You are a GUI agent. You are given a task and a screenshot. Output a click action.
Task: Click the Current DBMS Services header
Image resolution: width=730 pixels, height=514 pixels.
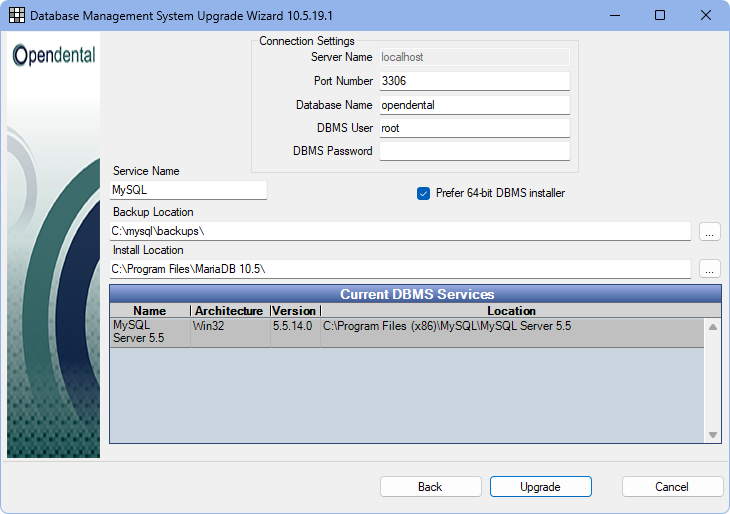[x=416, y=294]
